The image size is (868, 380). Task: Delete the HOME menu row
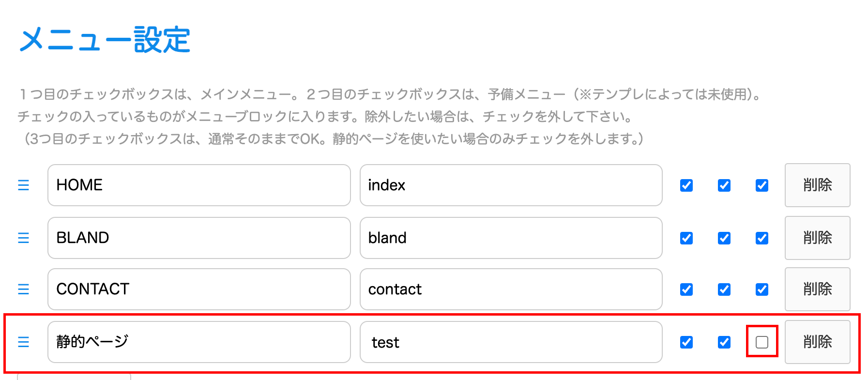(817, 185)
